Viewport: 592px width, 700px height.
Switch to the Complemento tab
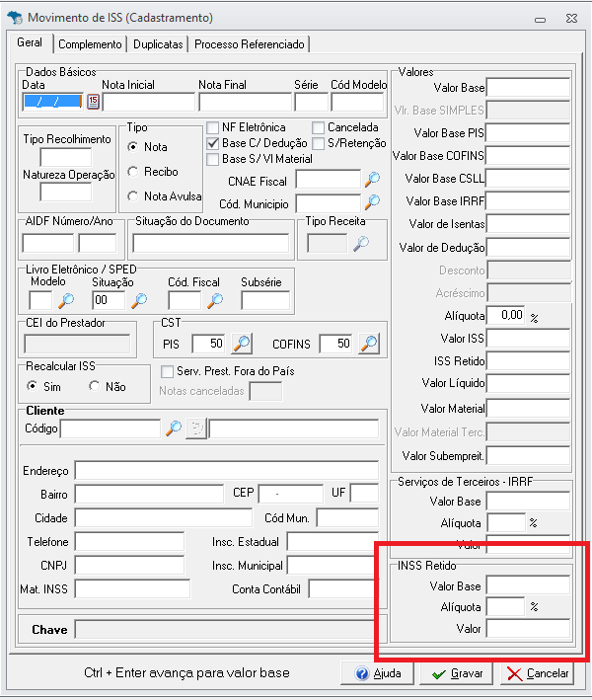point(90,44)
